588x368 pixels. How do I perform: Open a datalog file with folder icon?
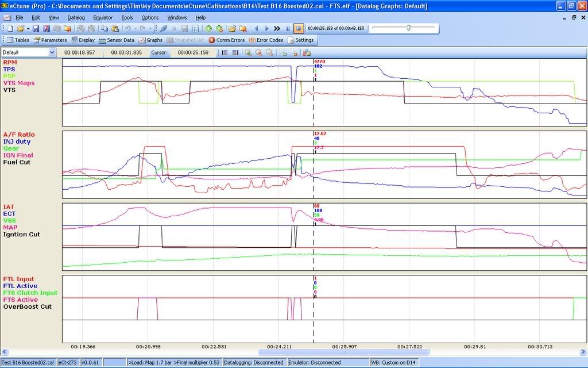pos(232,29)
